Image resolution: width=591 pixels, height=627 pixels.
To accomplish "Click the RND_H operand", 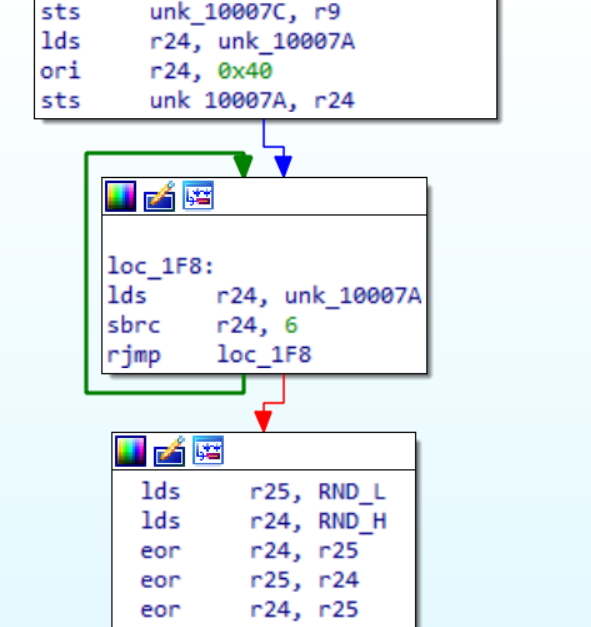I will coord(352,521).
